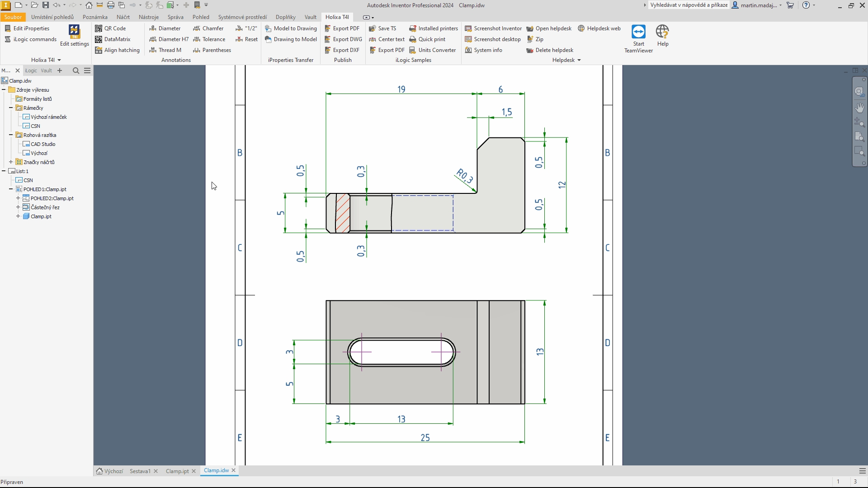Click the QR Code tool icon
This screenshot has width=868, height=488.
coord(99,28)
